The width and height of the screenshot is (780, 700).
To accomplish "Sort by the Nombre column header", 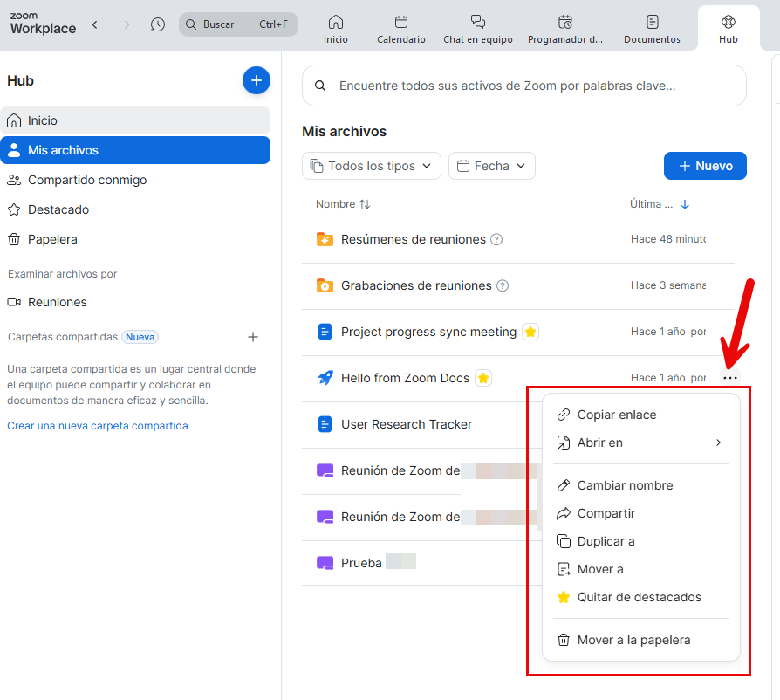I will pyautogui.click(x=343, y=204).
